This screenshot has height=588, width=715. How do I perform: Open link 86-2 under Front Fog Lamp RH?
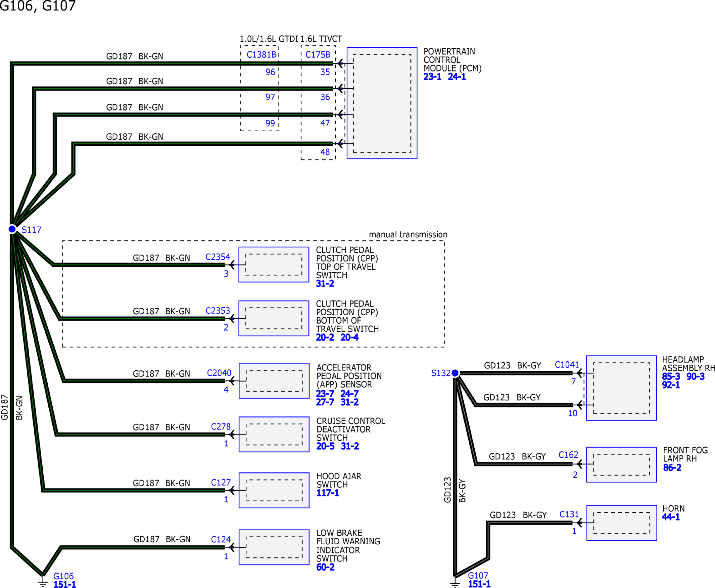(x=672, y=468)
